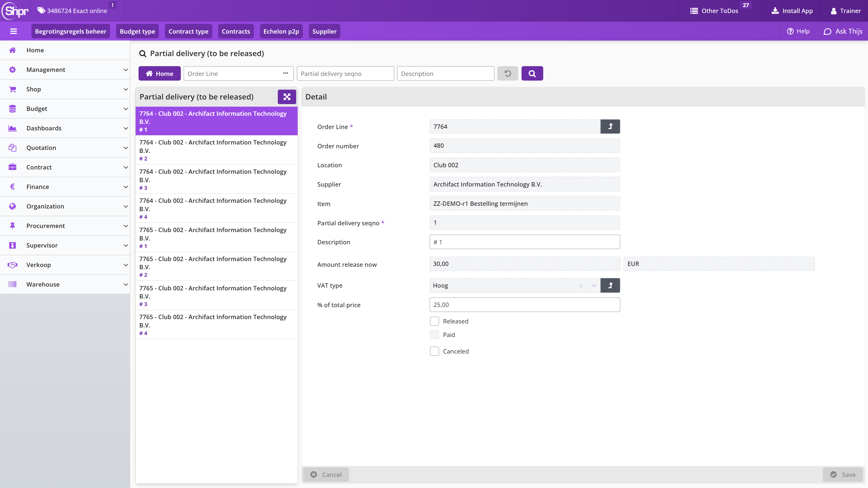
Task: Open Supplier shortcut button
Action: [324, 31]
